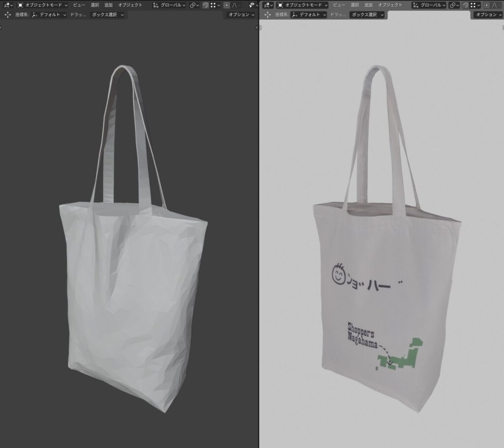Open 追加 menu in right viewport

click(368, 5)
